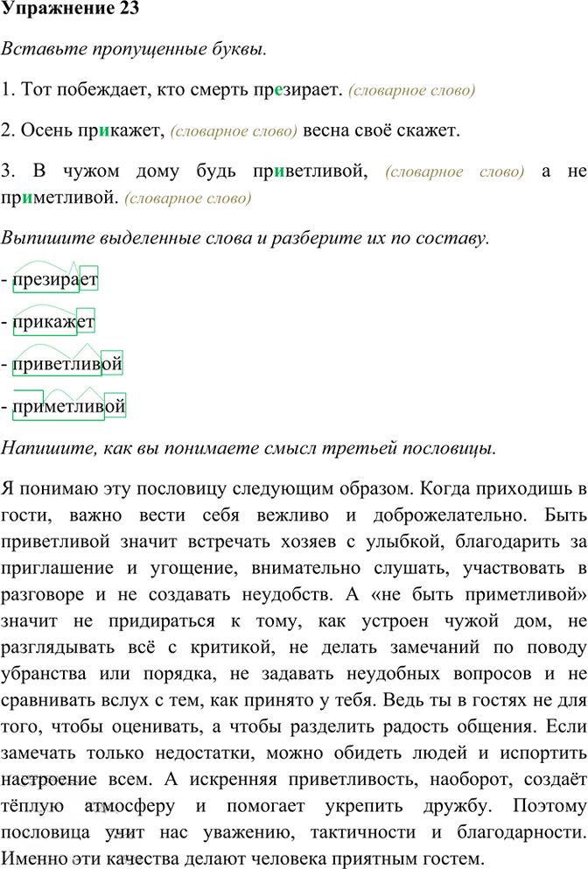This screenshot has width=588, height=869.
Task: Click the morpheme-parsed word "прикажет" in the list
Action: pyautogui.click(x=53, y=321)
